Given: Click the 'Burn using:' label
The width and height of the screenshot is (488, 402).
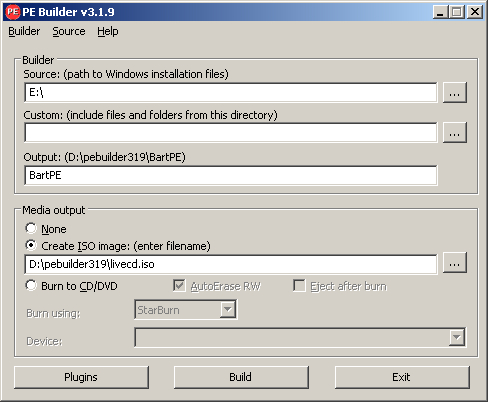Looking at the screenshot, I should tap(53, 313).
